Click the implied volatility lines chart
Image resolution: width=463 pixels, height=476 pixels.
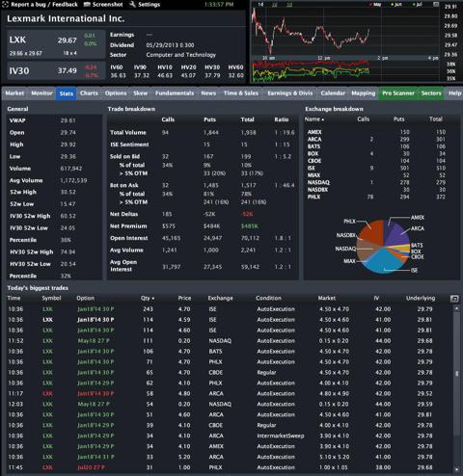pyautogui.click(x=344, y=70)
